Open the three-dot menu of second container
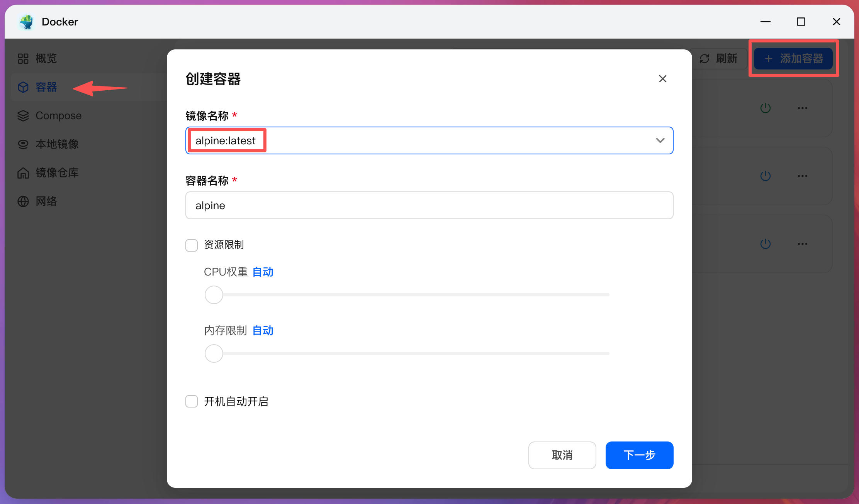This screenshot has width=859, height=504. pyautogui.click(x=802, y=176)
